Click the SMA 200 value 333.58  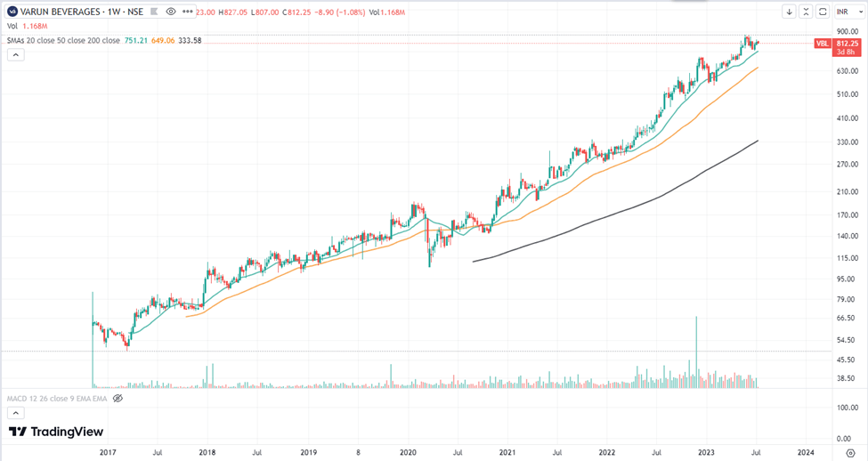[x=190, y=40]
